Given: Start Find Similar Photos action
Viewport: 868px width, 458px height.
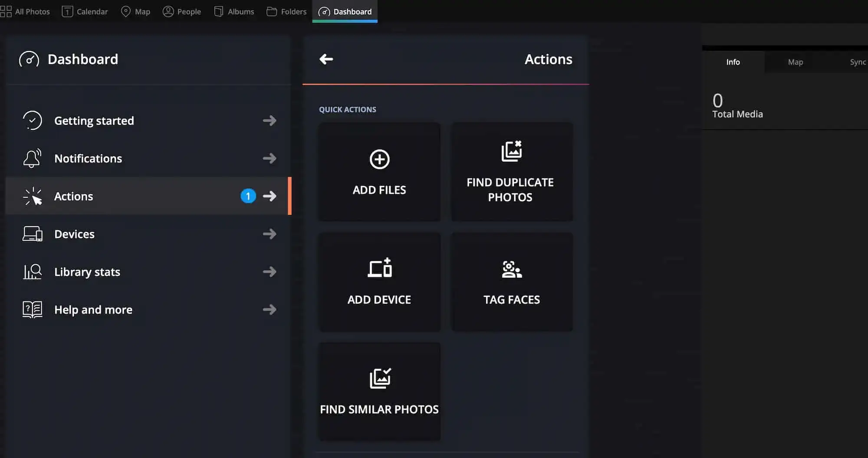Looking at the screenshot, I should (379, 392).
